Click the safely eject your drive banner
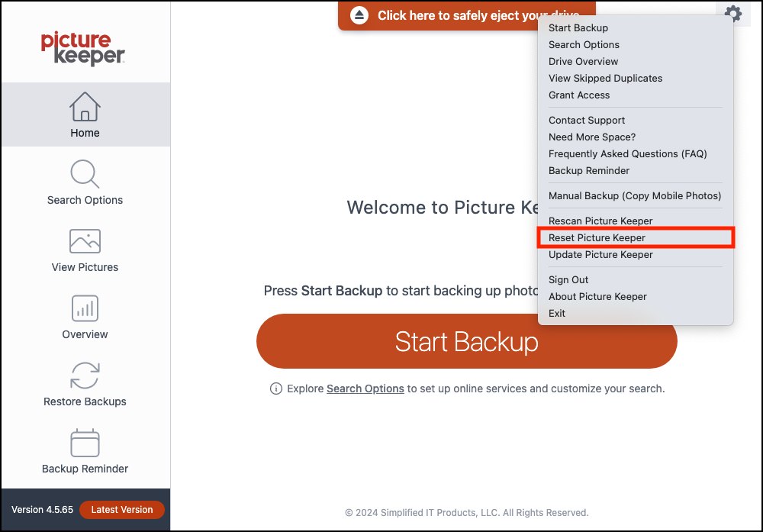 point(466,15)
